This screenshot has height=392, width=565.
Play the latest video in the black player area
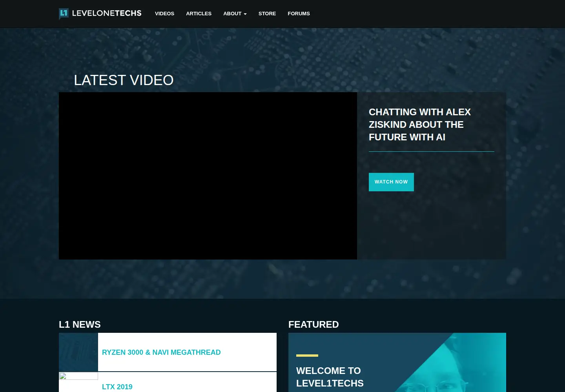(208, 176)
